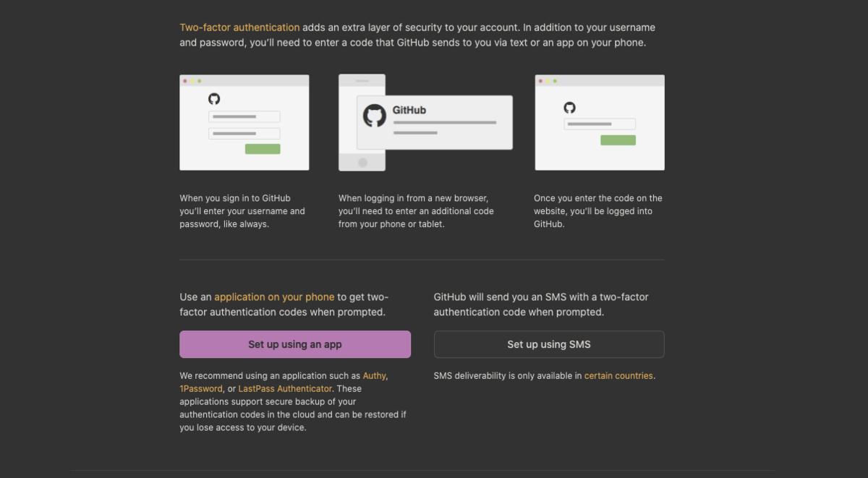Open the Authy link
This screenshot has height=478, width=868.
click(374, 375)
